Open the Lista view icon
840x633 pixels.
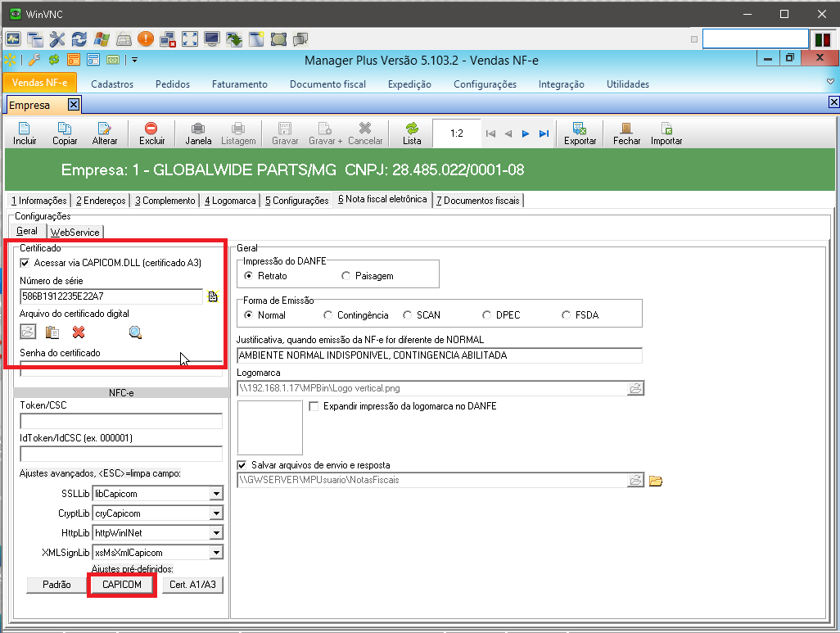[x=412, y=129]
